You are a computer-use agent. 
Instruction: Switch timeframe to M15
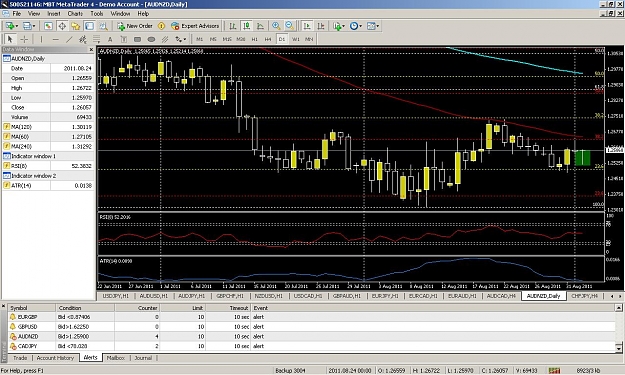(x=227, y=39)
